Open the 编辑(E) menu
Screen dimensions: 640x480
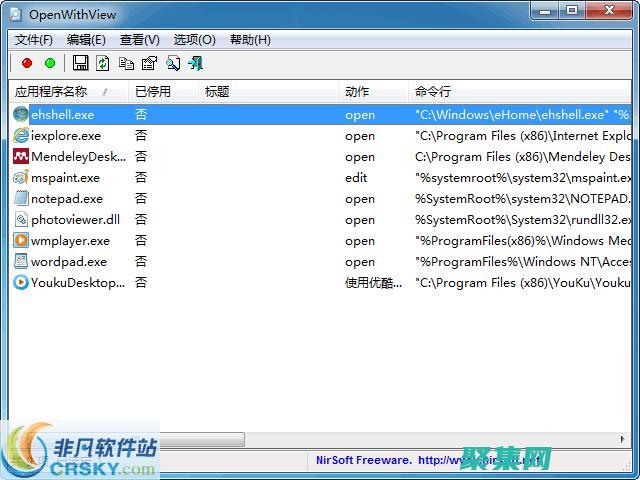pos(86,40)
